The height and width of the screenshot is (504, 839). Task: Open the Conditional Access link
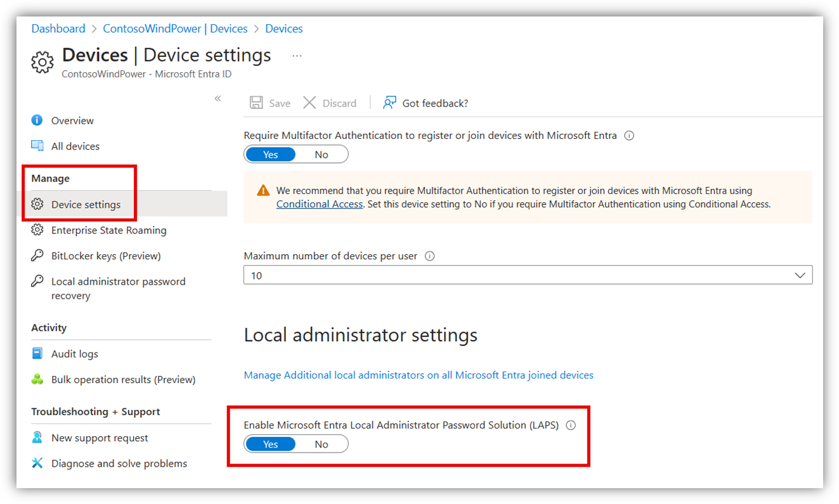(319, 204)
